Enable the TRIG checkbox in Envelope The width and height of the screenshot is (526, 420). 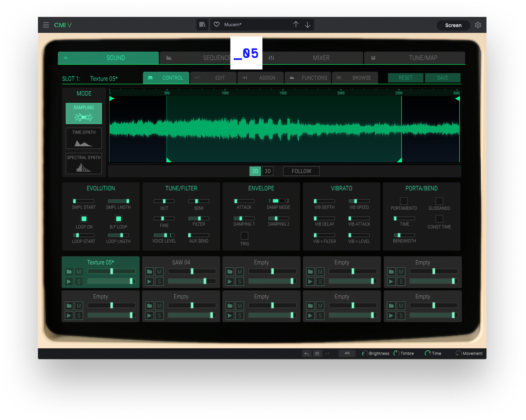coord(245,236)
